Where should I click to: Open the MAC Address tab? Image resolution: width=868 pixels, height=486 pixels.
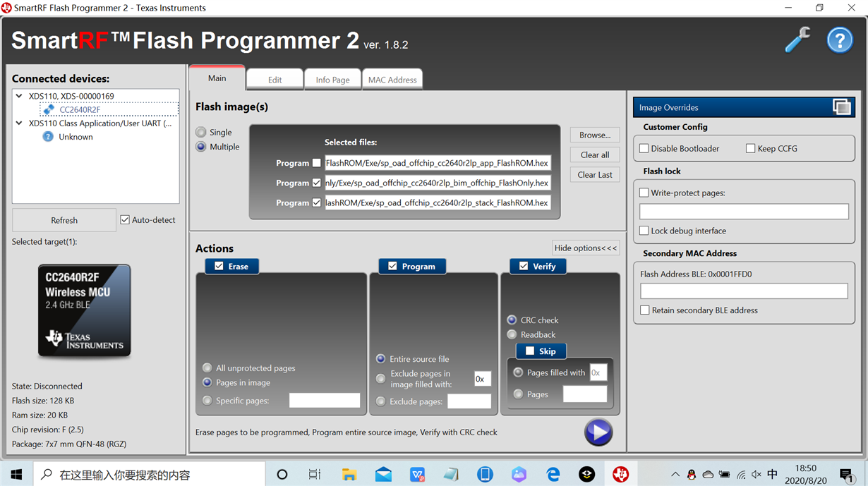392,80
